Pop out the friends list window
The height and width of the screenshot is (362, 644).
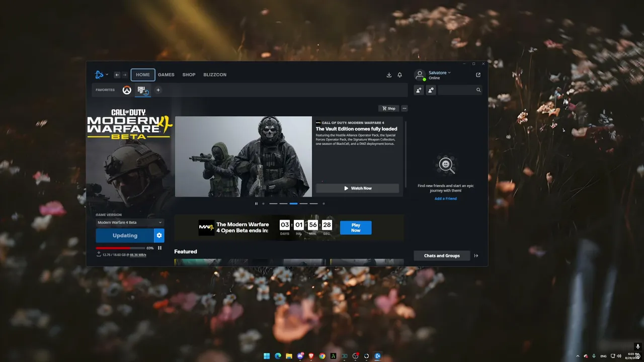478,75
